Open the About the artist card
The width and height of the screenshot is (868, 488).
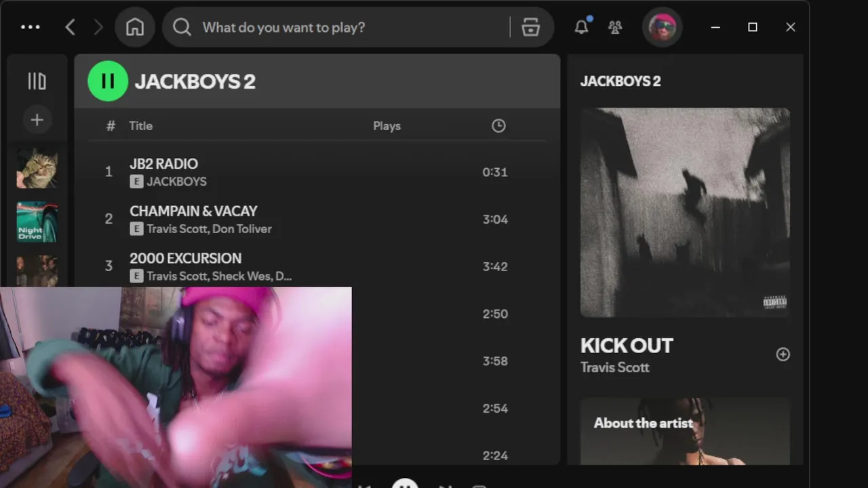point(685,431)
